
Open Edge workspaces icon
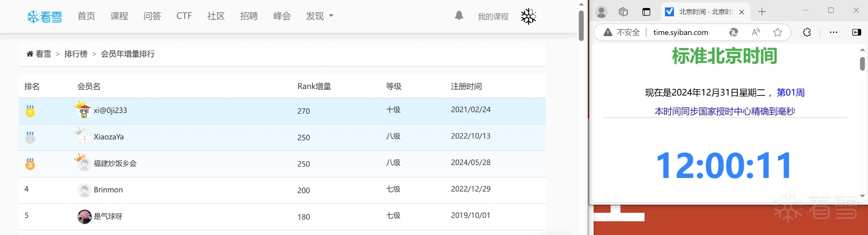(x=623, y=12)
